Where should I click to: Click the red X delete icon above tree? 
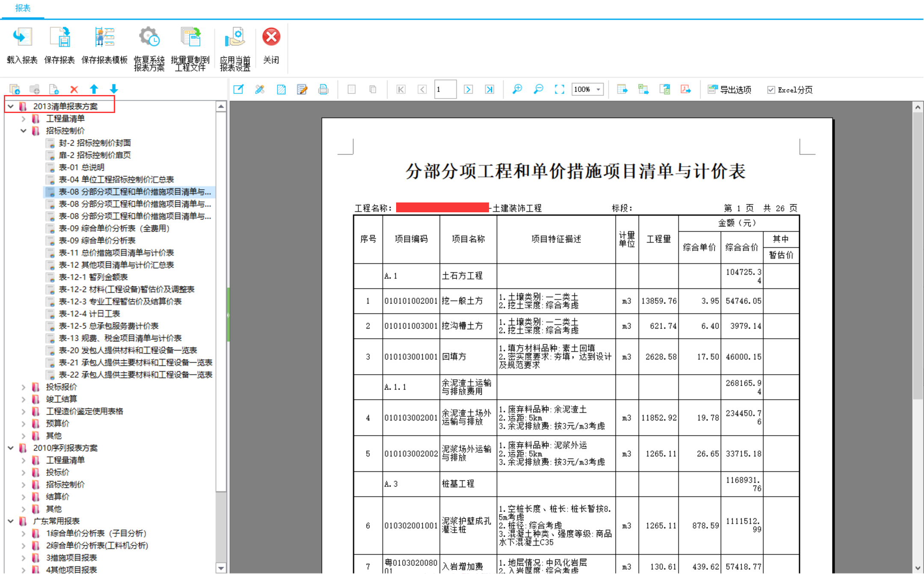pyautogui.click(x=74, y=89)
